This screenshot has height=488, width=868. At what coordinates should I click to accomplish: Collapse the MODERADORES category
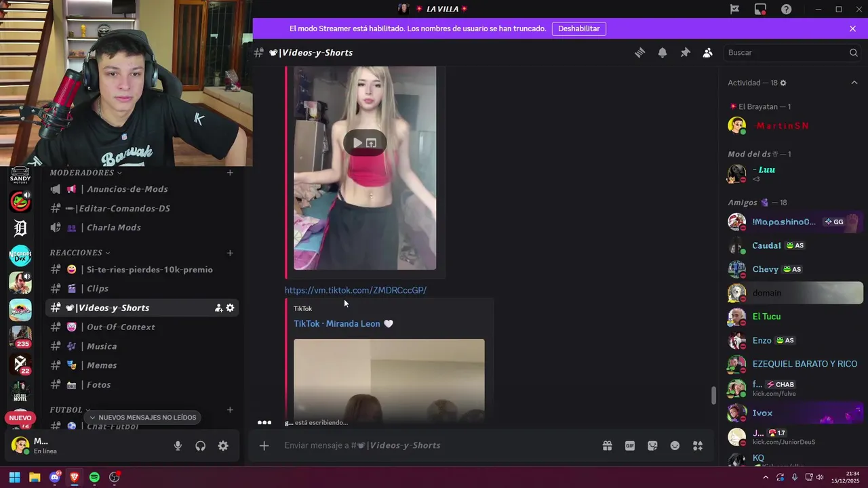tap(85, 173)
